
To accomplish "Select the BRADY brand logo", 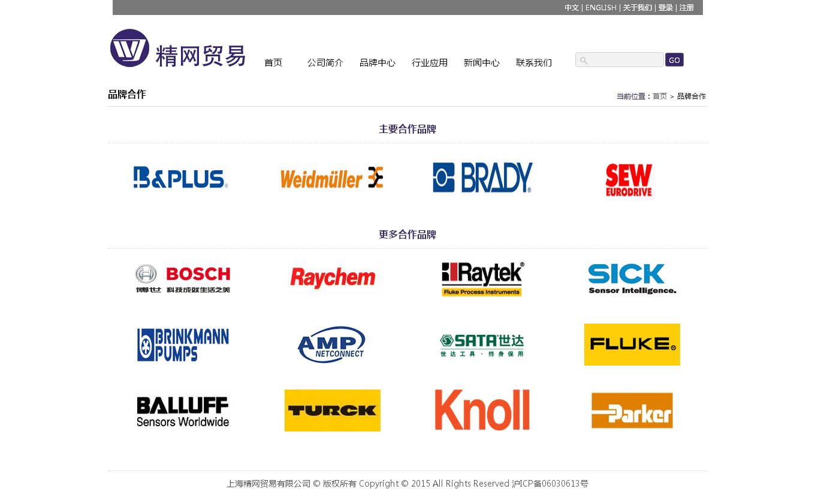I will (482, 177).
